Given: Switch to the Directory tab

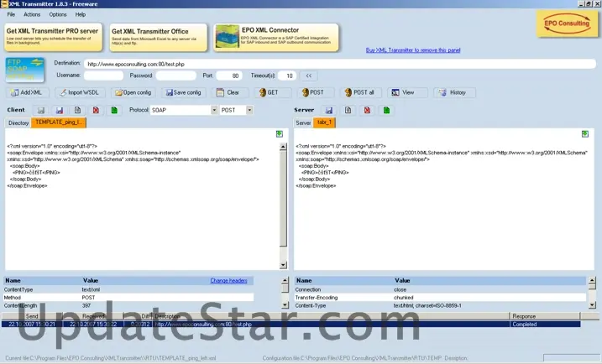Looking at the screenshot, I should point(18,123).
